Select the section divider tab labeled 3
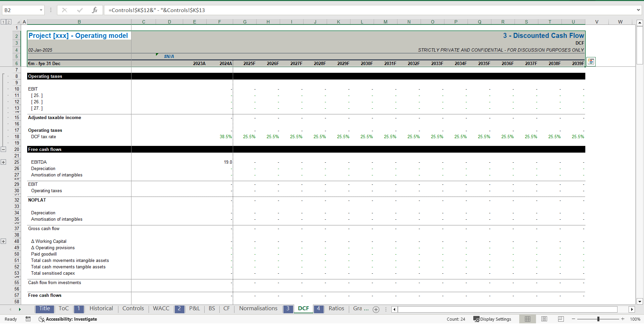644x324 pixels. point(288,309)
